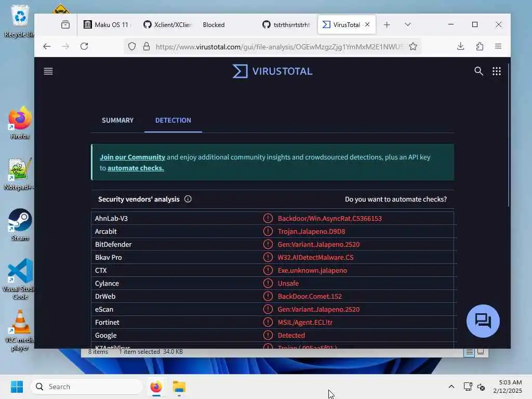Click the Firefox taskbar icon
Viewport: 532px width, 399px height.
[x=156, y=387]
